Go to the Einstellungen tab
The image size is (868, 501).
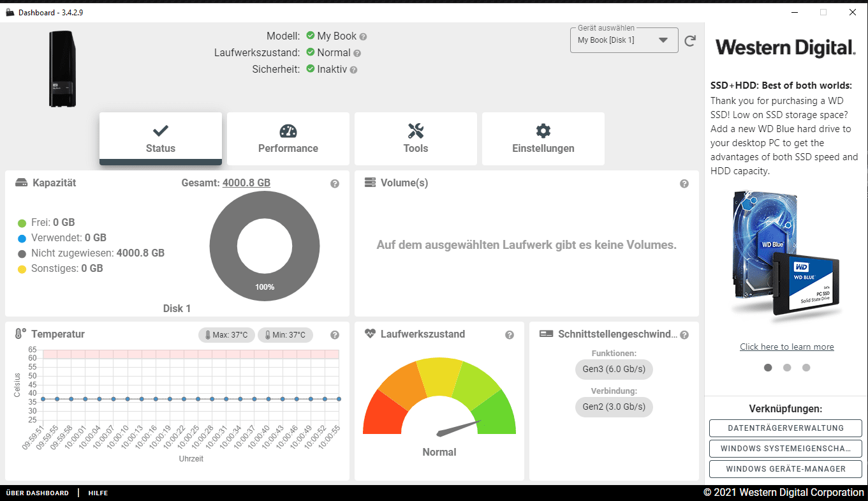tap(543, 139)
